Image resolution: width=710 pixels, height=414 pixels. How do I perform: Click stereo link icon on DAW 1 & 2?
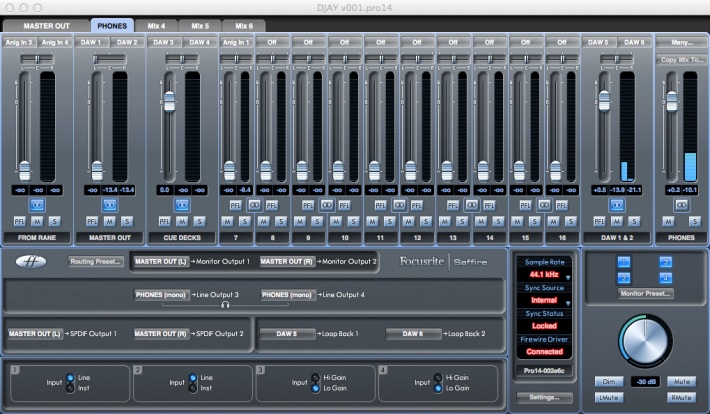point(617,203)
